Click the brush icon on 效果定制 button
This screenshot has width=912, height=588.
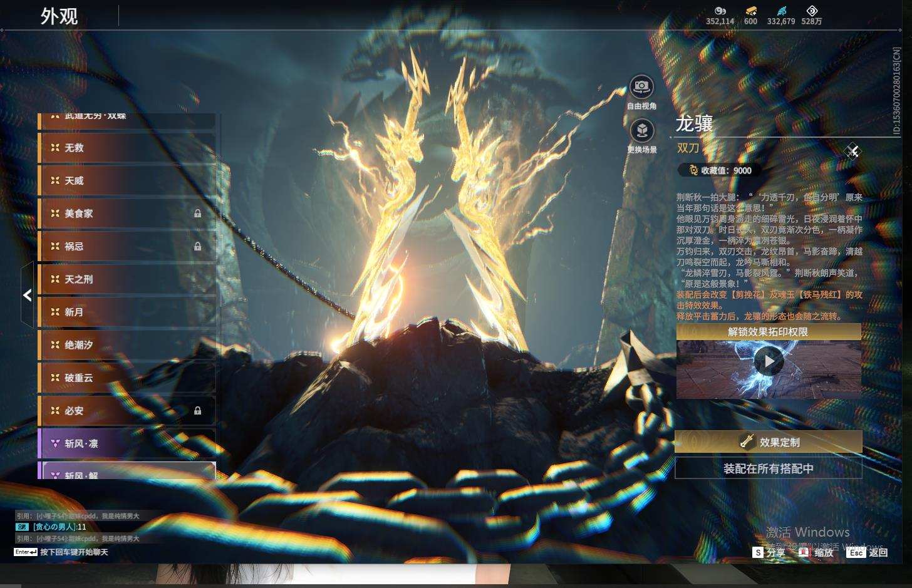746,442
